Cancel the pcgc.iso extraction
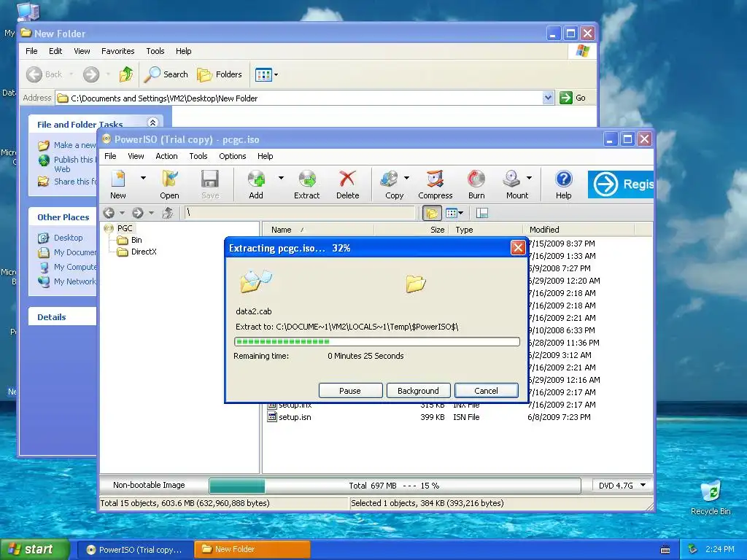This screenshot has width=747, height=560. click(486, 391)
